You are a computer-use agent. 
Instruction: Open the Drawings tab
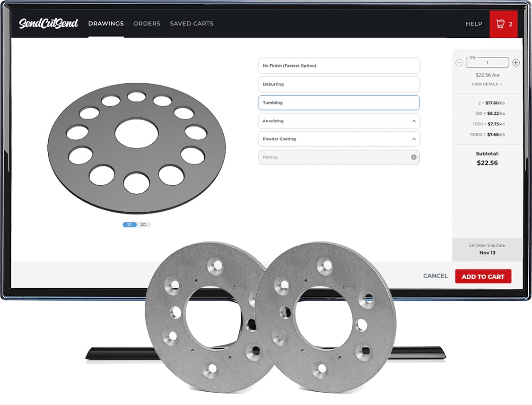click(106, 24)
